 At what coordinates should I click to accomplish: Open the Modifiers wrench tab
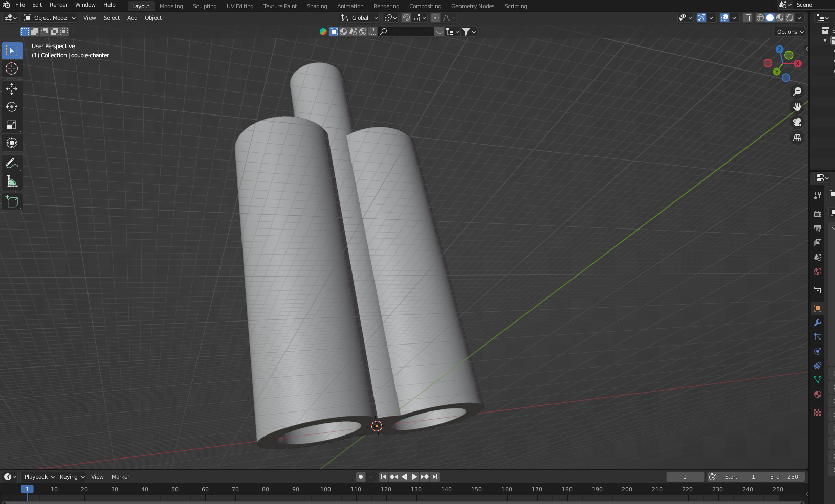point(818,323)
